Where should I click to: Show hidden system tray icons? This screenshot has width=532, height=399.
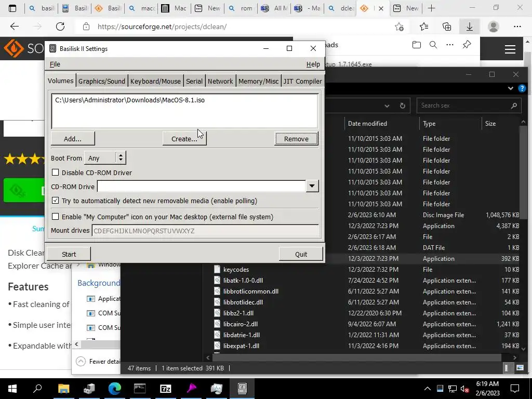click(x=428, y=389)
